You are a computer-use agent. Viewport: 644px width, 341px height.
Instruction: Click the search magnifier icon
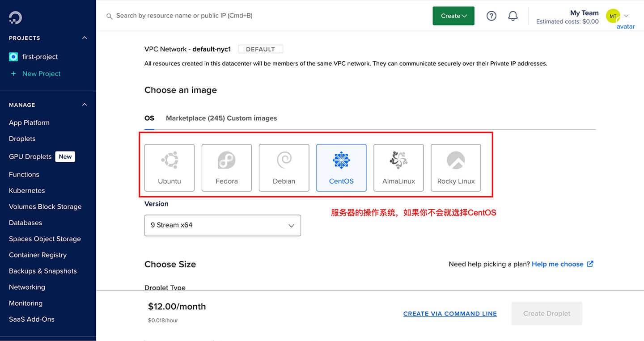[x=109, y=16]
